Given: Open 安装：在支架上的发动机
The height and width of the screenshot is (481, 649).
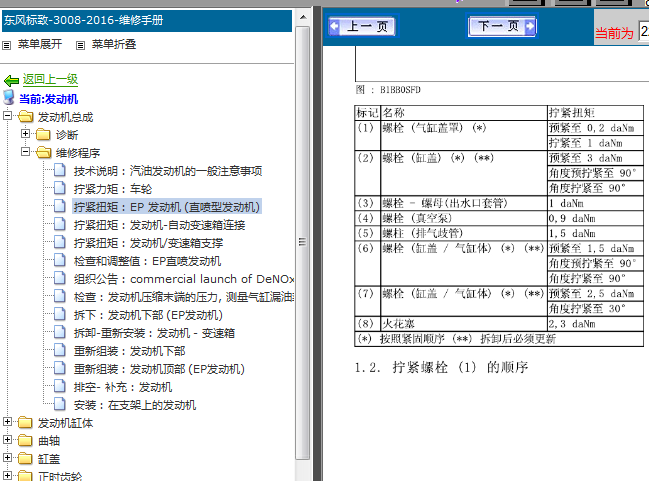Looking at the screenshot, I should click(x=135, y=405).
